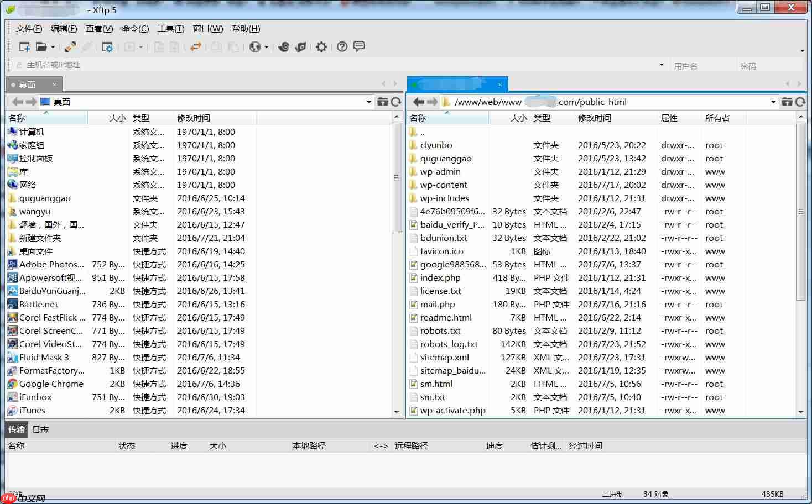Viewport: 812px width, 504px height.
Task: Open the 工具 menu
Action: pos(170,28)
